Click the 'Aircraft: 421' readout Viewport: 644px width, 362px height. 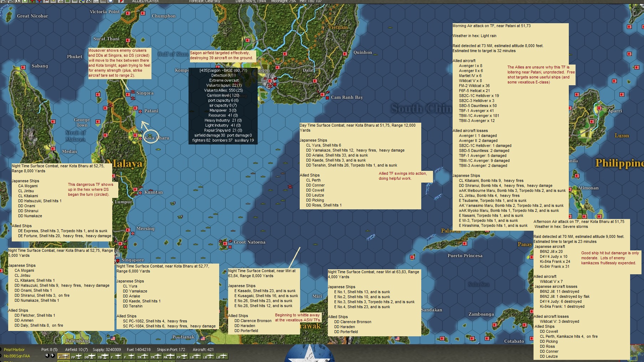click(x=203, y=350)
